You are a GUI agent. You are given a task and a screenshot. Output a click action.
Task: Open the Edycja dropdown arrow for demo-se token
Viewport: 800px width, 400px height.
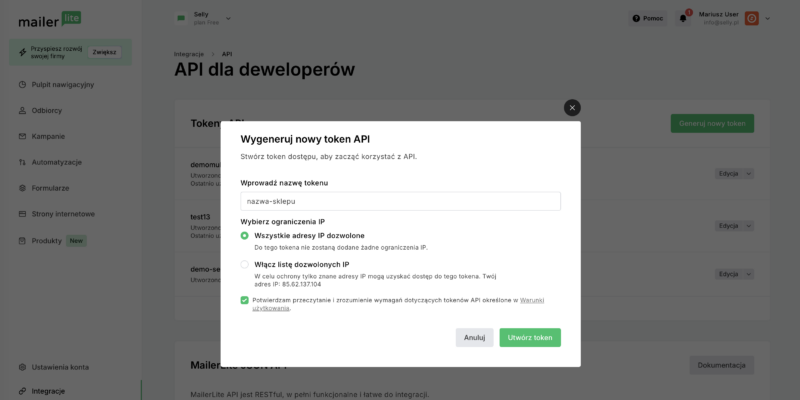tap(748, 274)
